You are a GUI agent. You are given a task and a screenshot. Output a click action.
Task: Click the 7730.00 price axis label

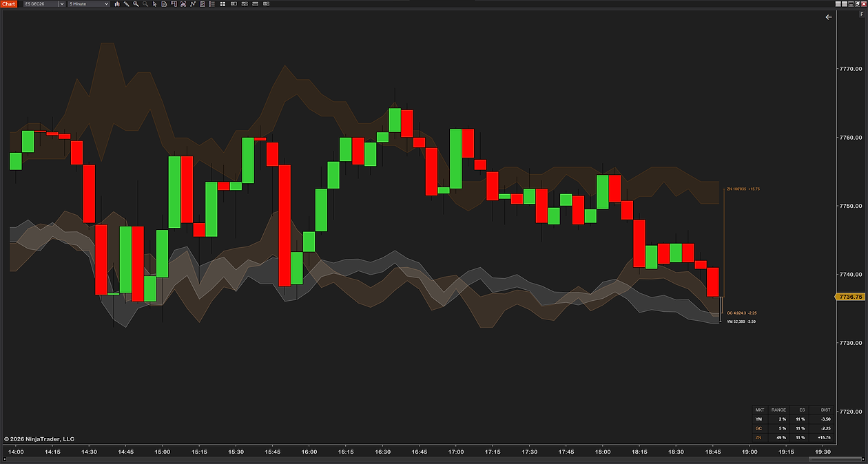[851, 343]
